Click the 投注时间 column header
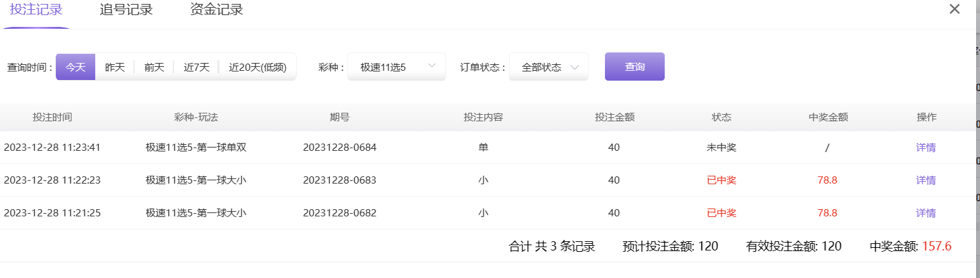Image resolution: width=980 pixels, height=278 pixels. tap(53, 117)
